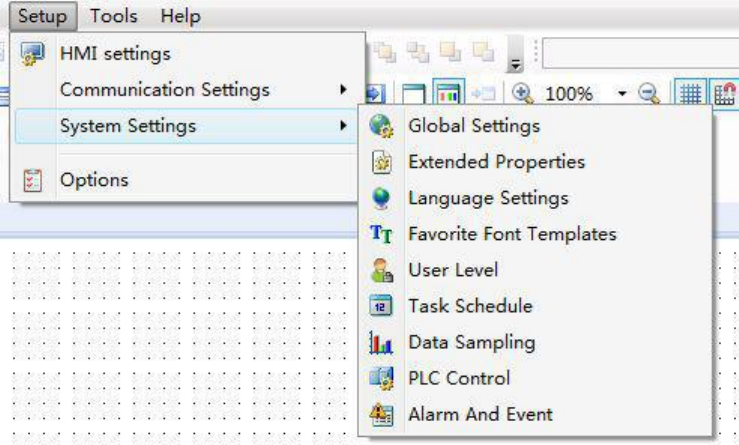Screen dimensions: 739x445
Task: Open the 100% zoom level dropdown
Action: (621, 93)
